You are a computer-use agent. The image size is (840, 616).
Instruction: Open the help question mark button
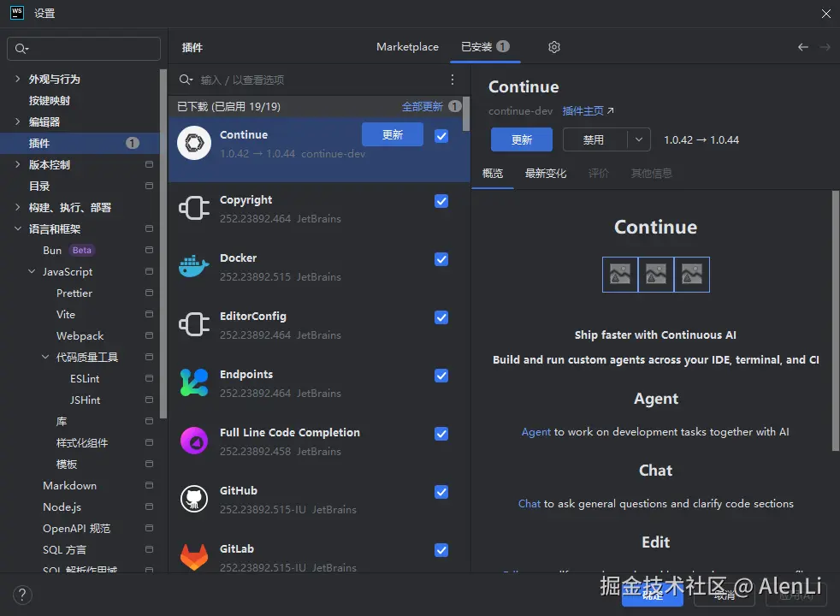(x=22, y=595)
